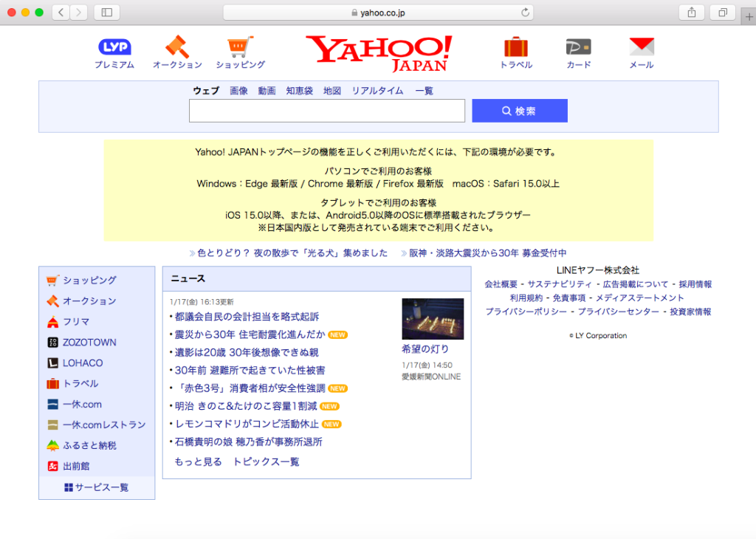Open オークション in the left sidebar

point(89,301)
